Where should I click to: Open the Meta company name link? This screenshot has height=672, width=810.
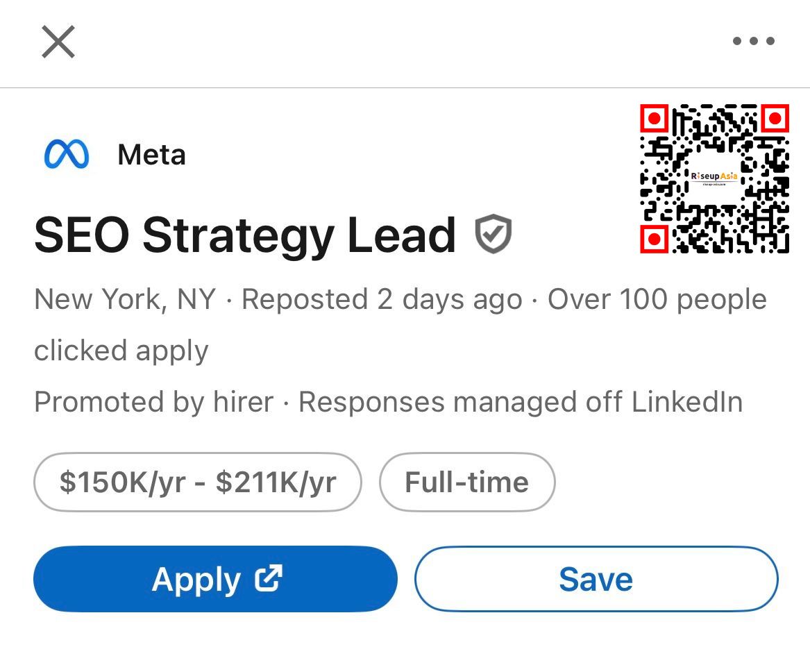click(x=151, y=155)
